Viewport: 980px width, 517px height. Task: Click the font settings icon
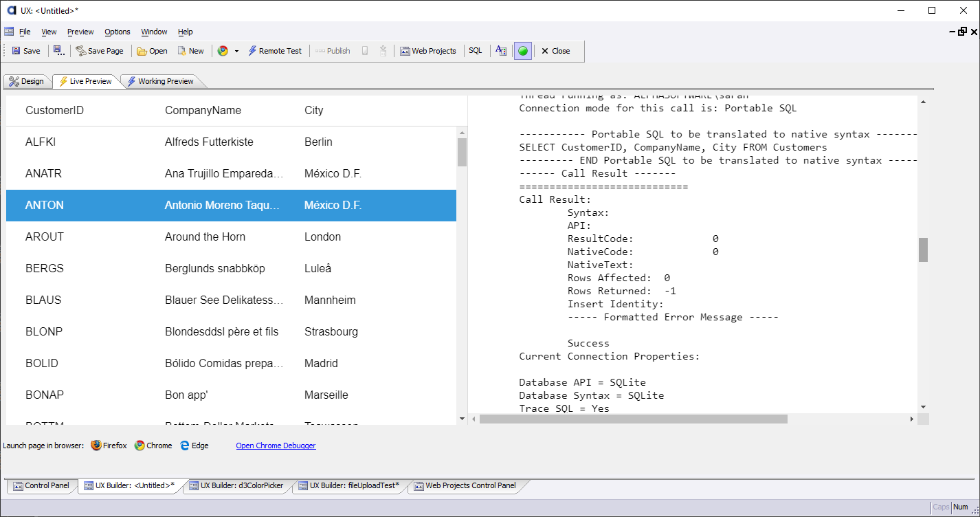(501, 51)
